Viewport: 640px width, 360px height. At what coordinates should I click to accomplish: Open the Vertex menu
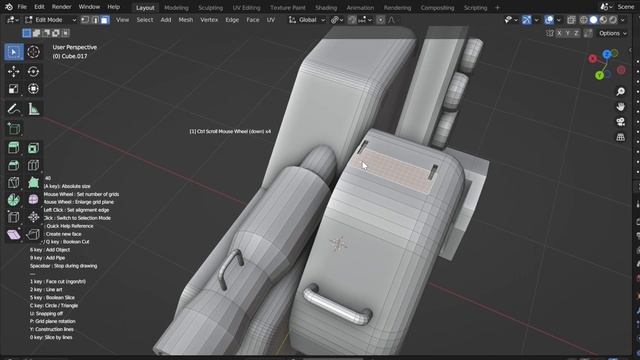coord(209,20)
